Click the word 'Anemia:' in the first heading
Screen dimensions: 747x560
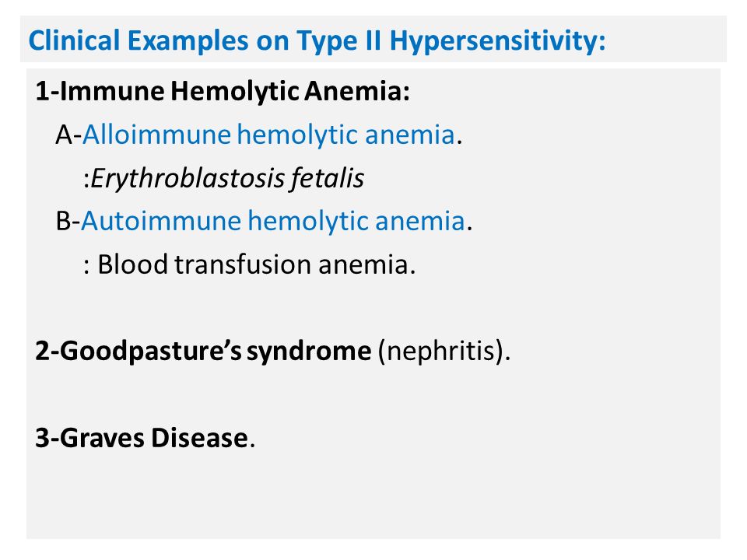point(357,90)
